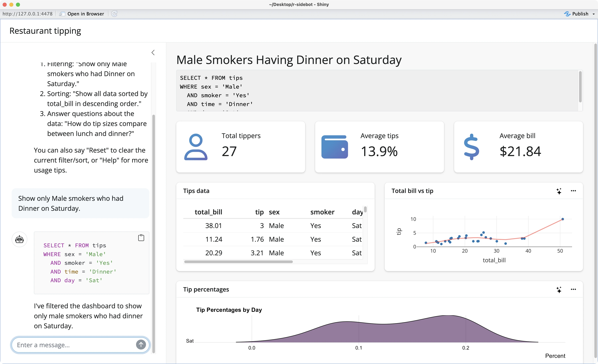Click the day column header

(x=357, y=212)
